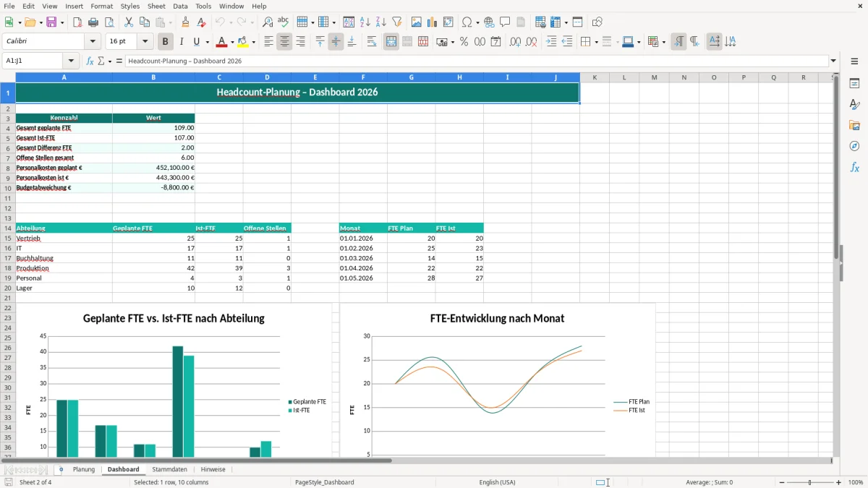This screenshot has height=488, width=868.
Task: Open the Background Color dropdown arrow
Action: pyautogui.click(x=253, y=42)
